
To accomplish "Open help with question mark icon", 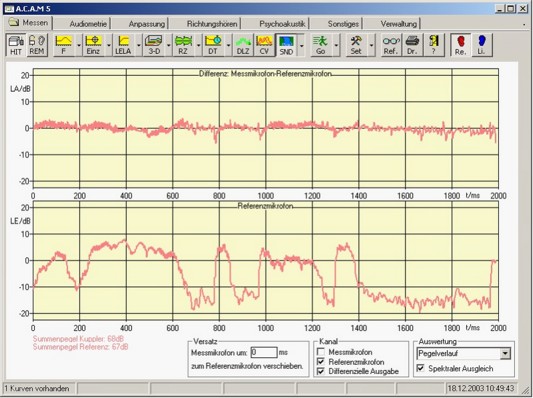I will tap(434, 45).
